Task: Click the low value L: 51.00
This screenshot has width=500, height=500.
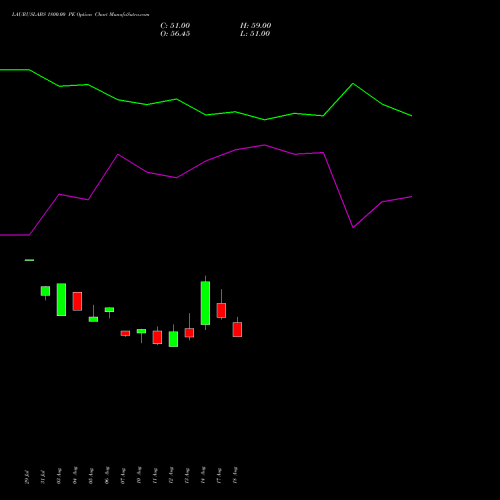Action: 255,34
